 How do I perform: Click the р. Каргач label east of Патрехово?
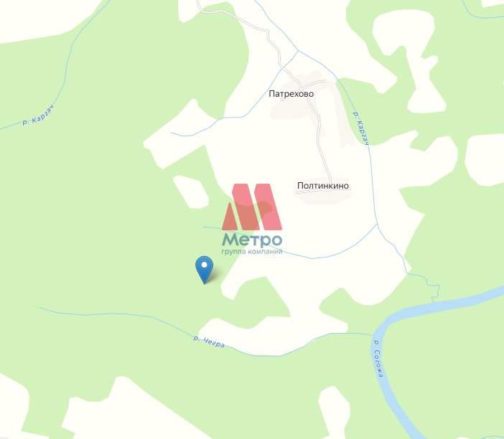pos(360,128)
